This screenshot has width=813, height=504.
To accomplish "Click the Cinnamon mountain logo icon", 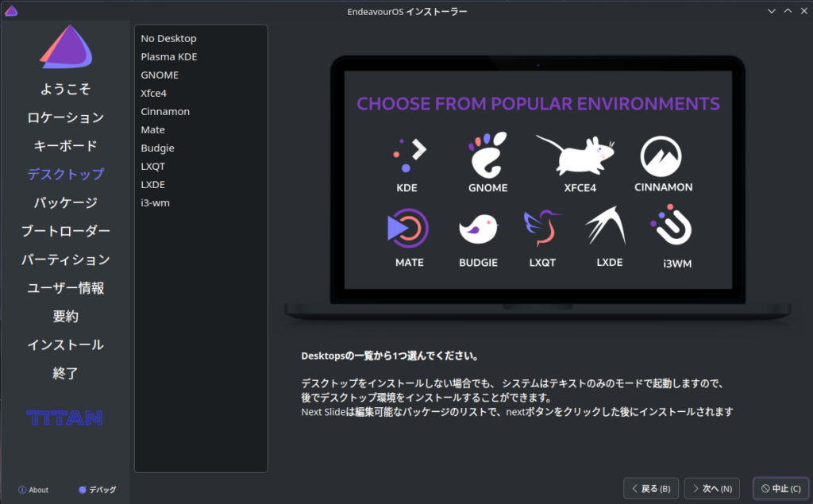I will (x=663, y=156).
